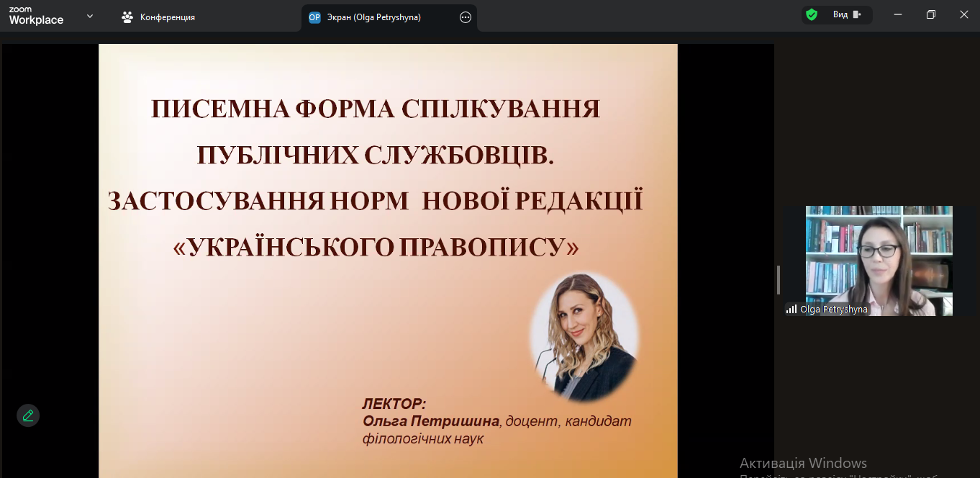This screenshot has width=980, height=478.
Task: Click the Zoom Workplace logo
Action: 36,16
